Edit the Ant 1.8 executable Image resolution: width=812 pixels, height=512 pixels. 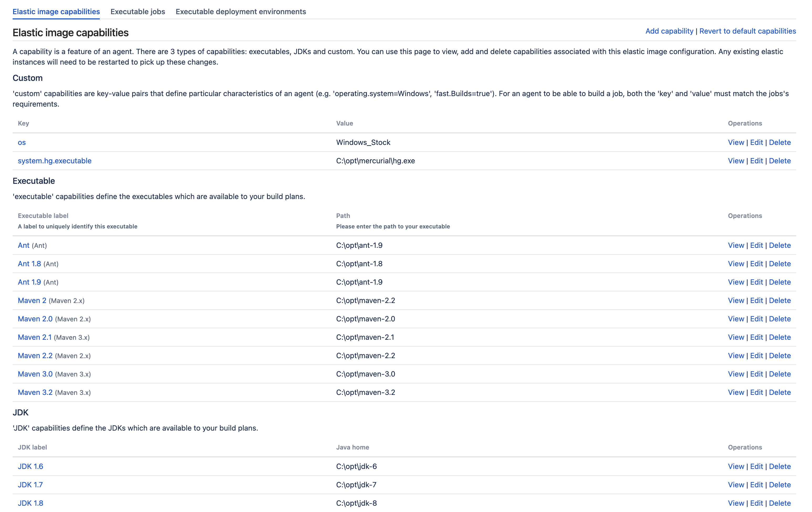(x=756, y=264)
